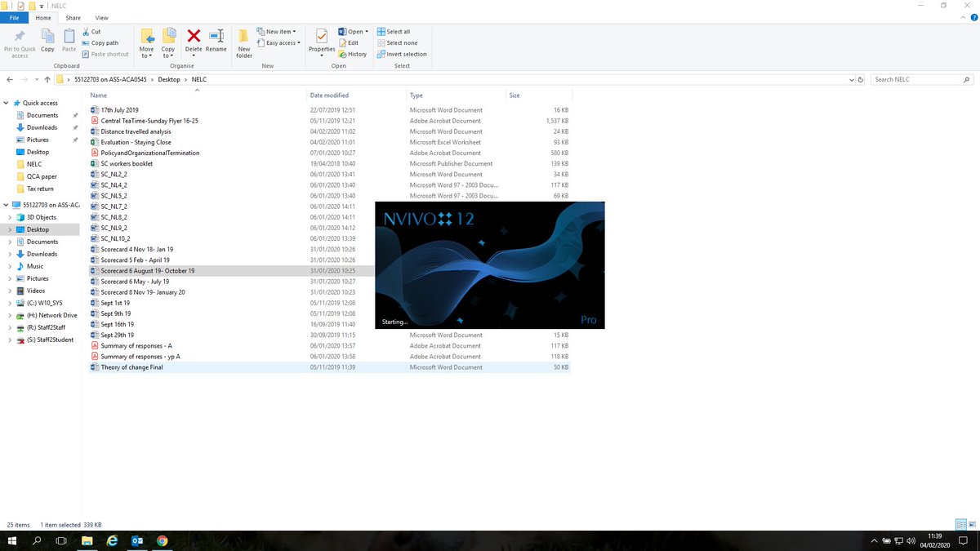Click the Home ribbon tab
The image size is (980, 551).
point(44,17)
